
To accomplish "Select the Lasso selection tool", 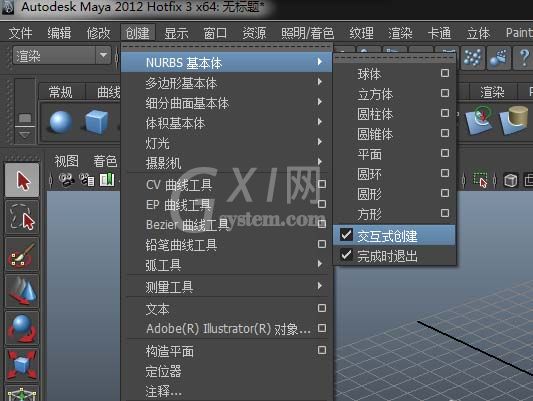I will (x=22, y=217).
